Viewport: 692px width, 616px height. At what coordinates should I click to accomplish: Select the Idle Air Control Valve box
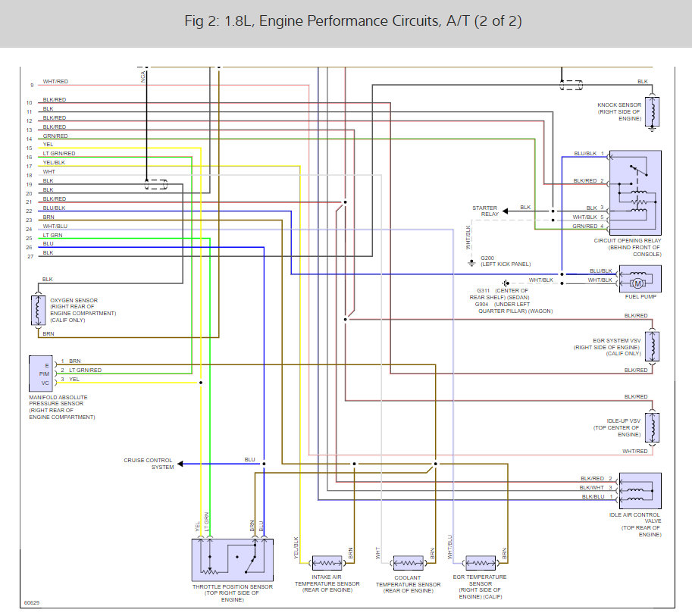(640, 491)
